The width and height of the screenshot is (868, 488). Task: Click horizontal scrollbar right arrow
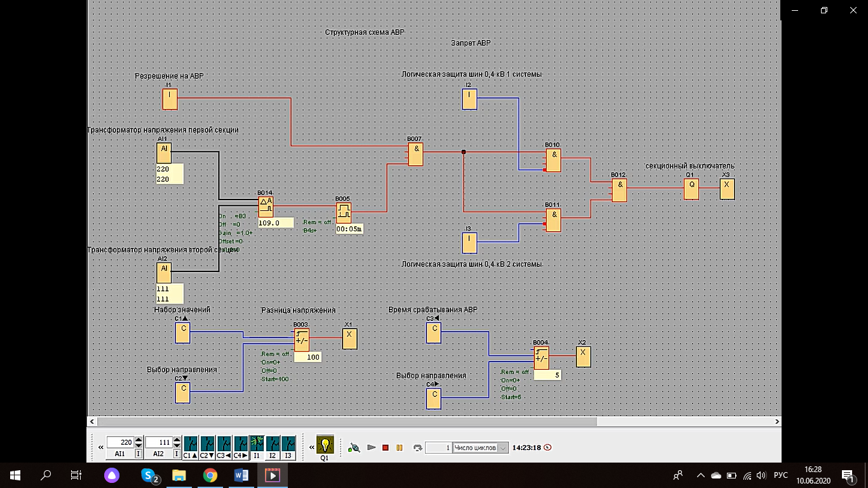pos(776,421)
